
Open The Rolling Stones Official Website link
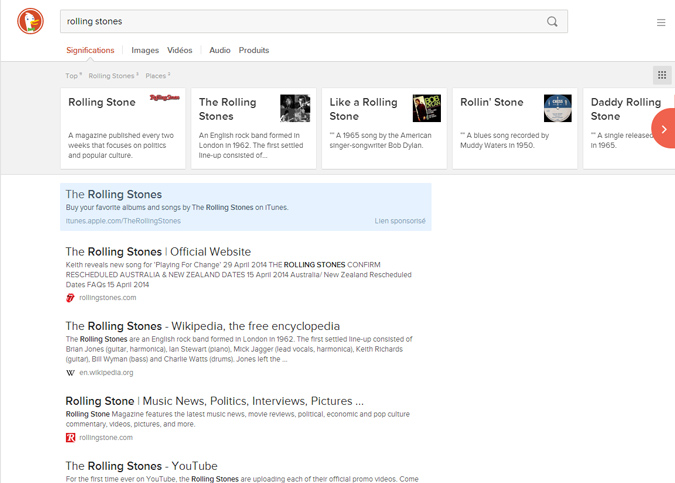point(158,252)
